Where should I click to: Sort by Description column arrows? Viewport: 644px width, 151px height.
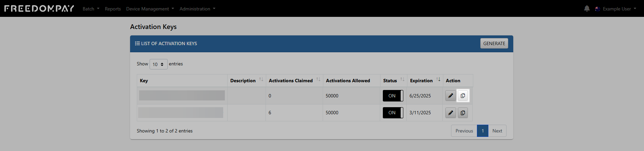coord(261,80)
